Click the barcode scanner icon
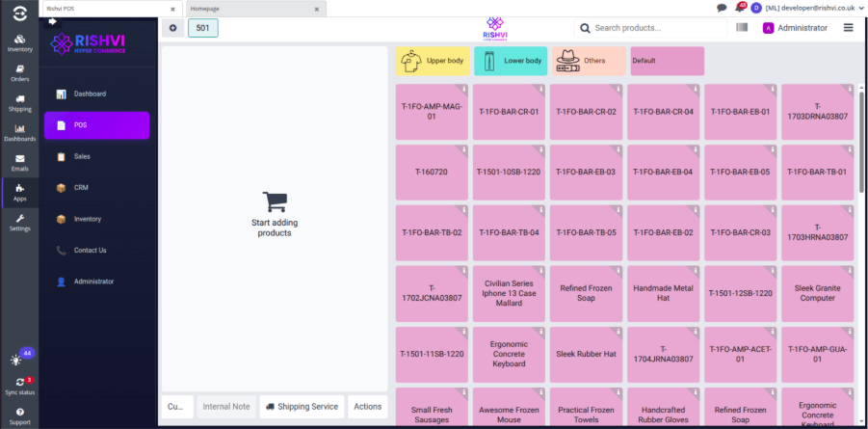 [742, 28]
